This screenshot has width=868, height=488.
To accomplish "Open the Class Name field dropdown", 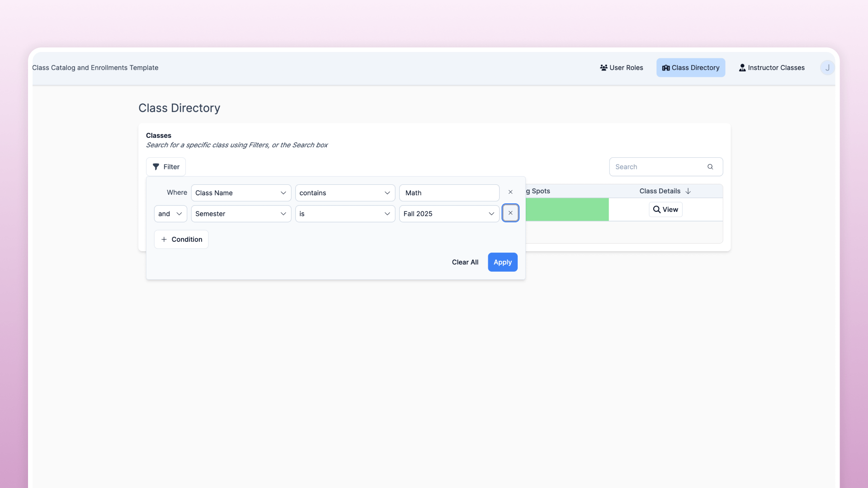I will click(x=241, y=193).
